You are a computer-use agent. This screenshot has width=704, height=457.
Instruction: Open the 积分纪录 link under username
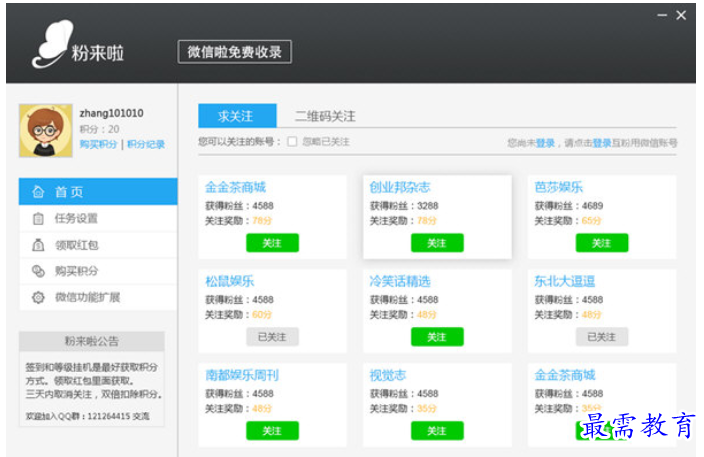[x=145, y=145]
